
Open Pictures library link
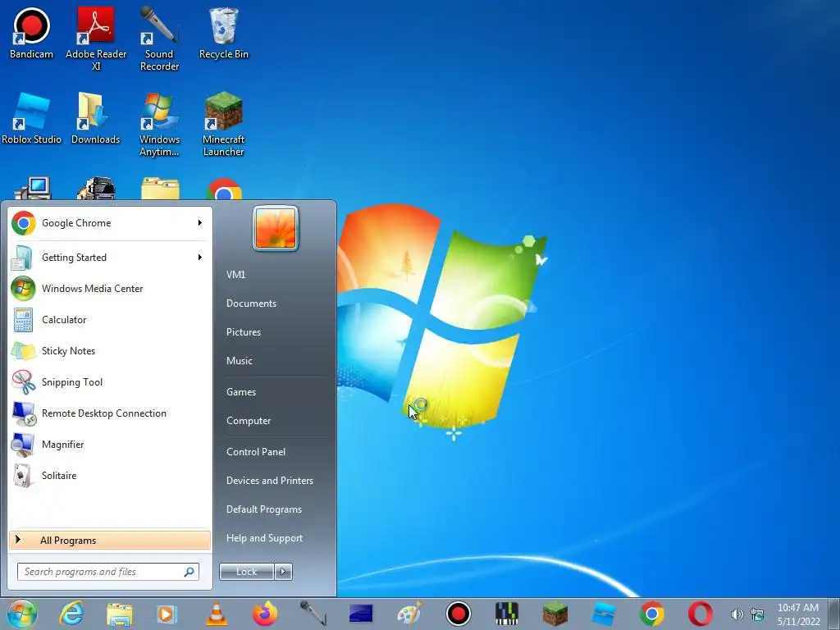[x=244, y=332]
